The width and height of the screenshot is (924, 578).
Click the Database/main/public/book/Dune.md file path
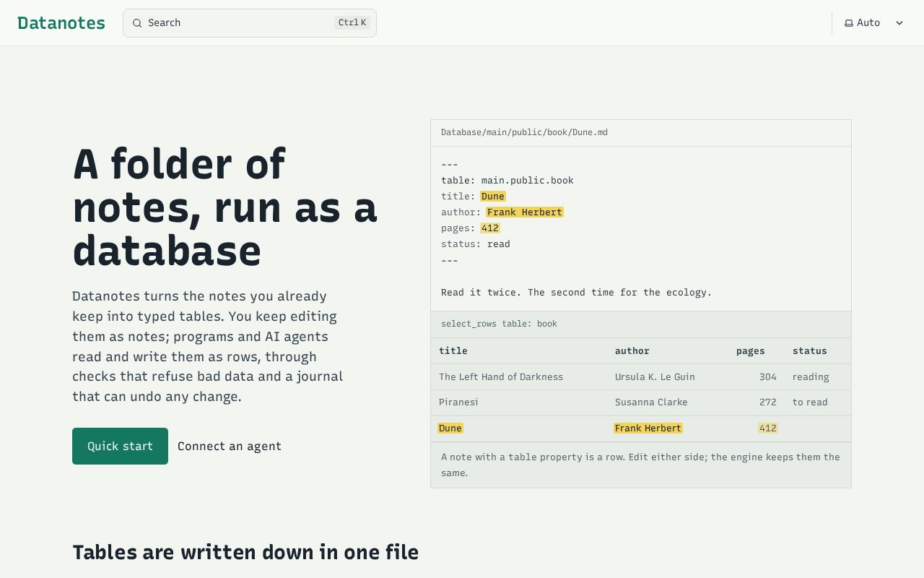click(524, 132)
